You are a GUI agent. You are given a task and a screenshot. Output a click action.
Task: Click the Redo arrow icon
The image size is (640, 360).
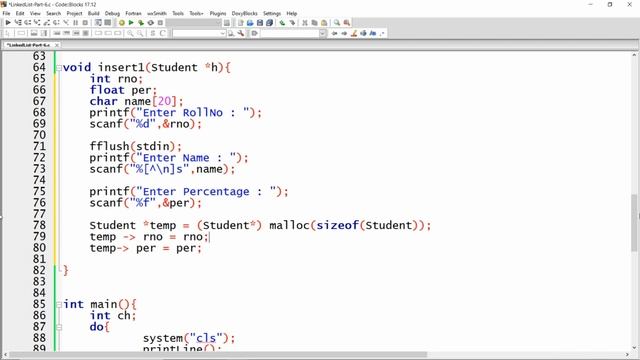[x=292, y=23]
